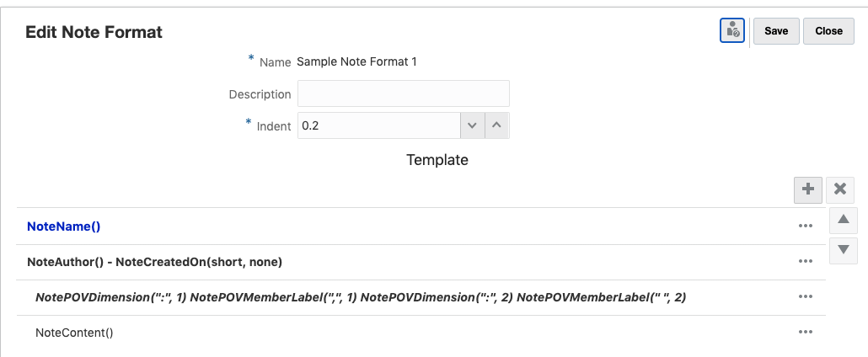
Task: Select the NoteName() template line
Action: tap(63, 226)
